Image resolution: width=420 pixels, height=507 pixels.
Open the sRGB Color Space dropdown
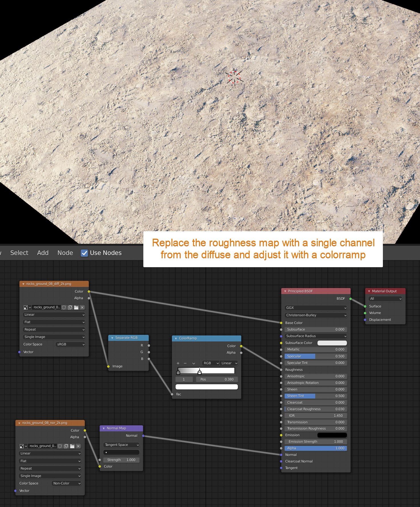(71, 344)
